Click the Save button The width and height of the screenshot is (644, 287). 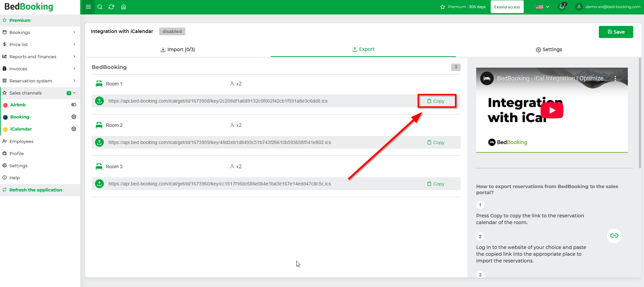616,32
